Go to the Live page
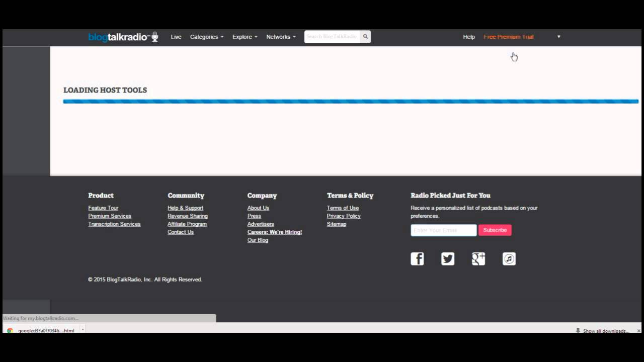Image resolution: width=644 pixels, height=362 pixels. pyautogui.click(x=176, y=37)
